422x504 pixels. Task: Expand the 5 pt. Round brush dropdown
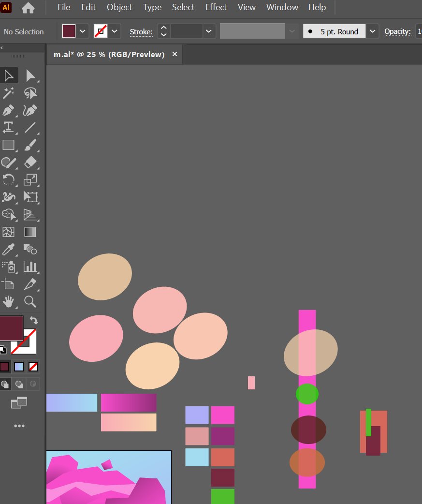(x=373, y=31)
